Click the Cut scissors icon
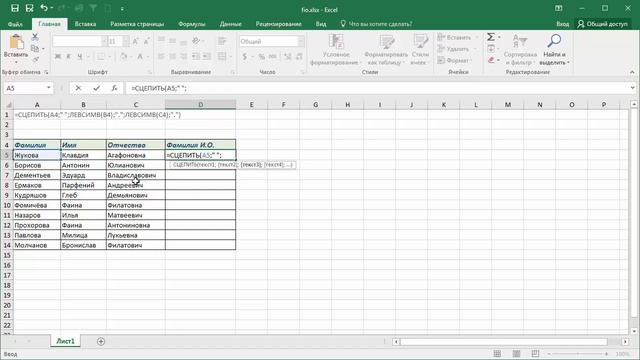 coord(35,37)
